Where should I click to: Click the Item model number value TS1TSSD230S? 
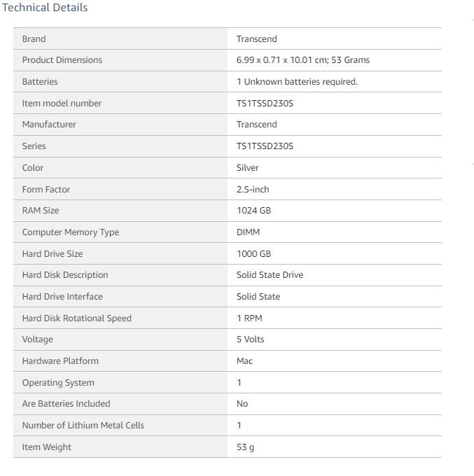click(x=265, y=103)
